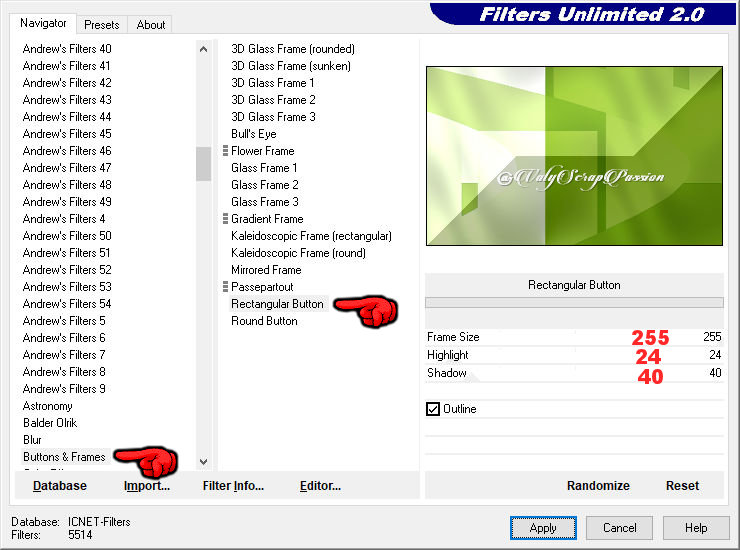Open the Editor... button

(320, 486)
